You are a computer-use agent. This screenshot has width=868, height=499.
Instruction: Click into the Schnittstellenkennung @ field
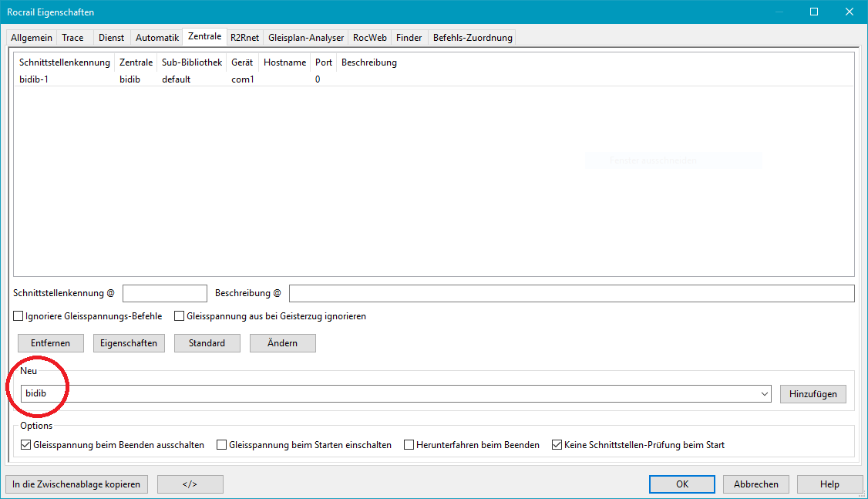point(165,294)
